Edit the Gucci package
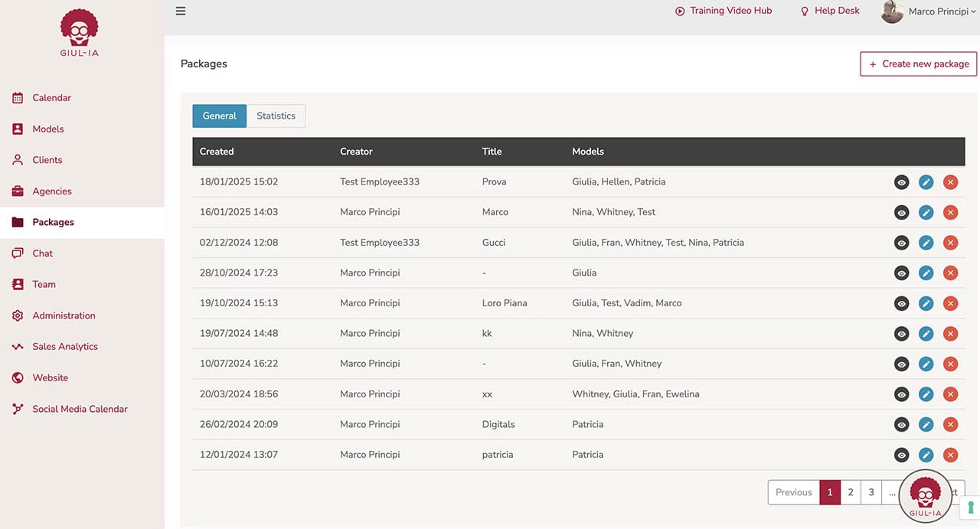 point(926,243)
